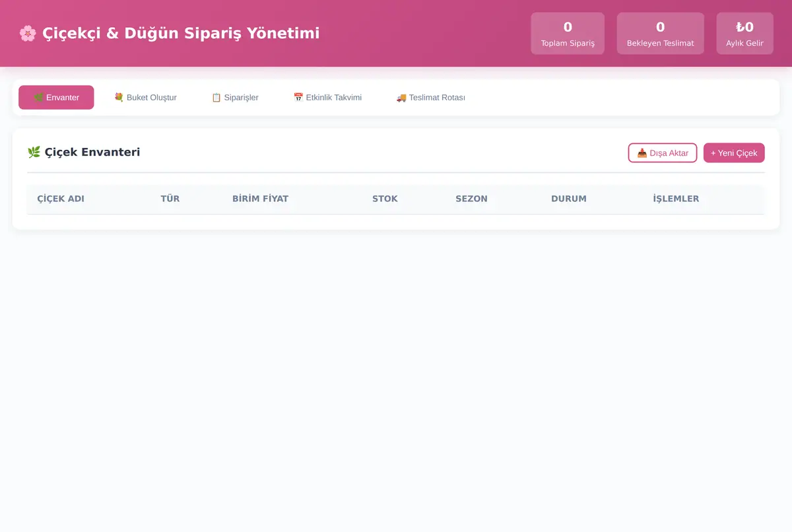The image size is (792, 532).
Task: Click the Toplam Sipariş stat card
Action: [568, 34]
